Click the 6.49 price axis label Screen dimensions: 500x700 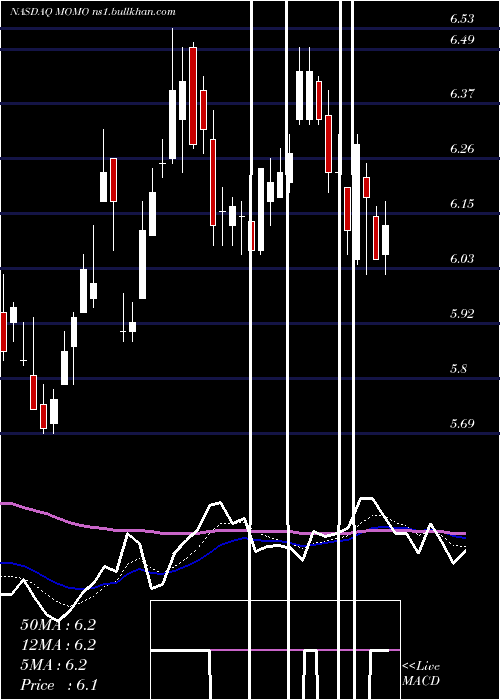[x=462, y=40]
